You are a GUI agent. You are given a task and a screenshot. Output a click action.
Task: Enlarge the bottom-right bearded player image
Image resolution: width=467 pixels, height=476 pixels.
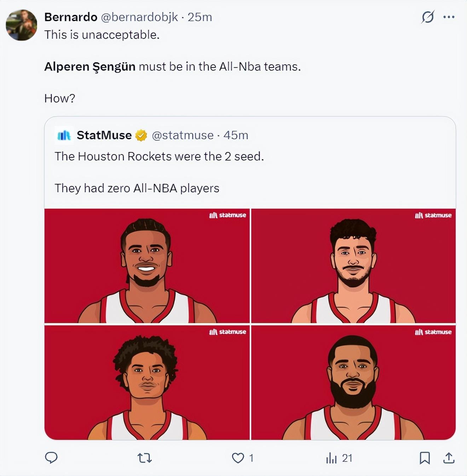tap(353, 383)
